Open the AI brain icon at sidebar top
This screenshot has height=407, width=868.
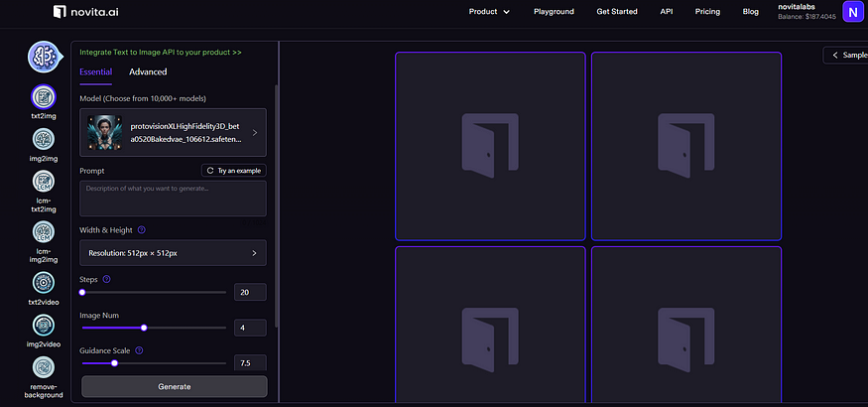point(44,57)
